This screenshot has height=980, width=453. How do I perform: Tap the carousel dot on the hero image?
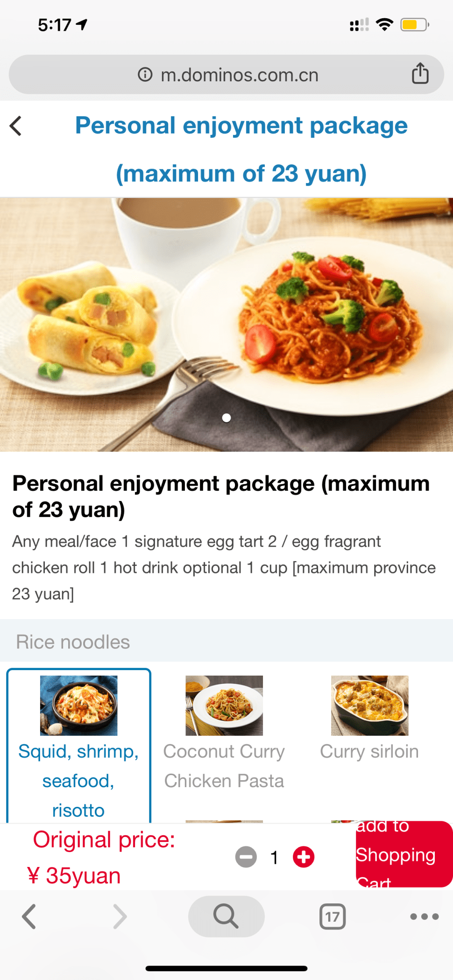click(x=226, y=418)
